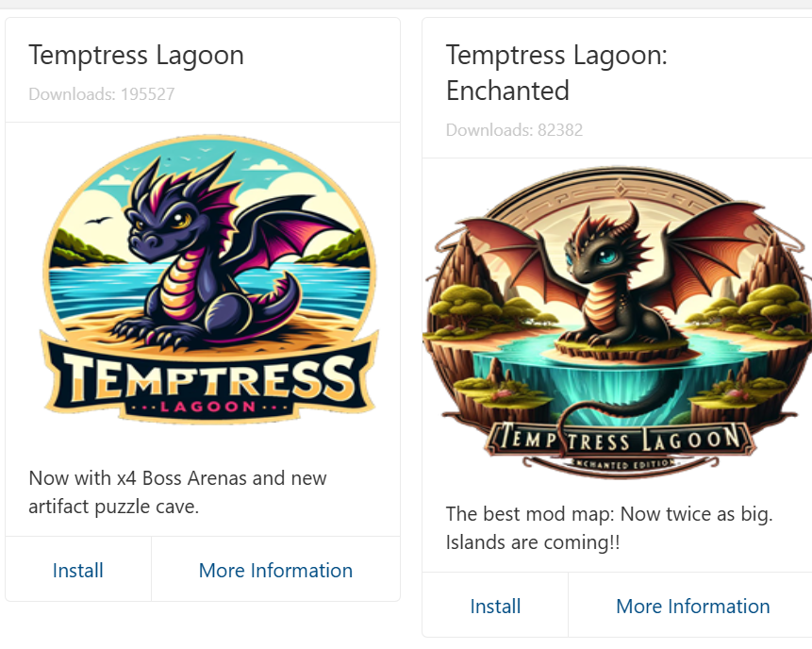Select the pink LAGOON subtitle in the left logo
Viewport: 812px width, 649px height.
point(208,408)
